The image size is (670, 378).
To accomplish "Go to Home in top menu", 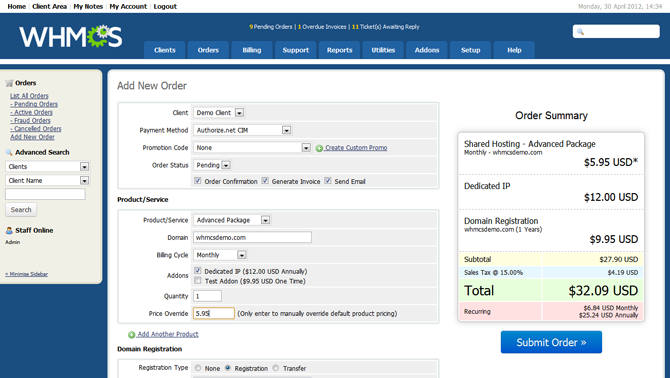I will tap(16, 6).
